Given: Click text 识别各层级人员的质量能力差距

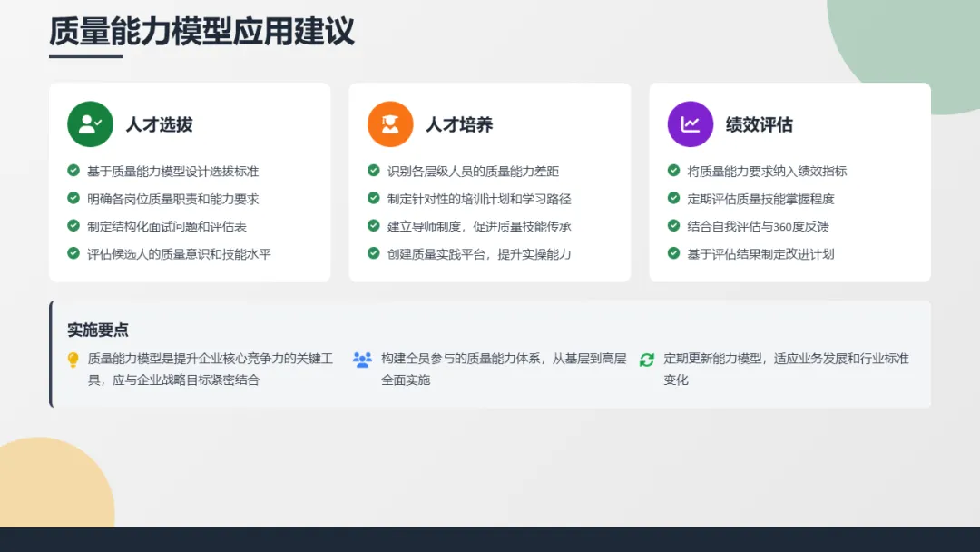Looking at the screenshot, I should click(473, 172).
